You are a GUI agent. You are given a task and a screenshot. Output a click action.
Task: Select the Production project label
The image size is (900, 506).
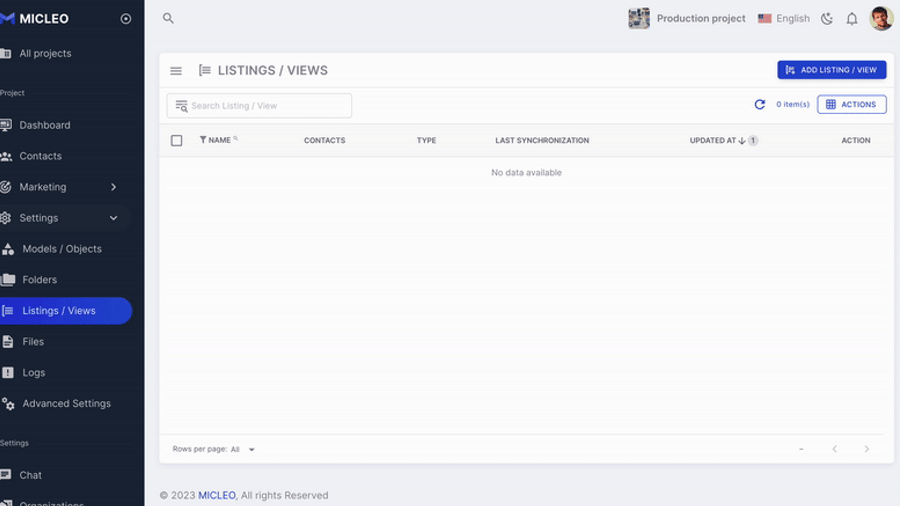[x=701, y=18]
